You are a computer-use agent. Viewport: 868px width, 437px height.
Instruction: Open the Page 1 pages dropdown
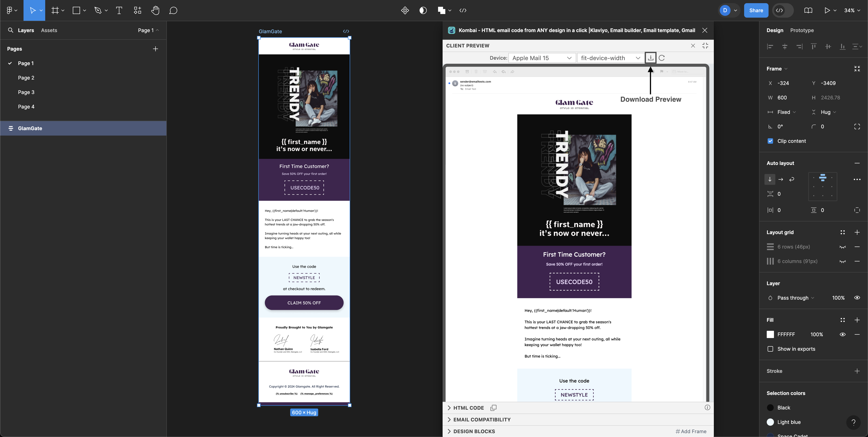pyautogui.click(x=148, y=30)
